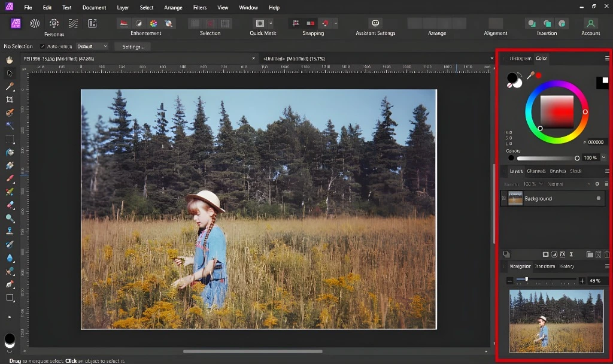
Task: Click the Account icon
Action: tap(591, 23)
